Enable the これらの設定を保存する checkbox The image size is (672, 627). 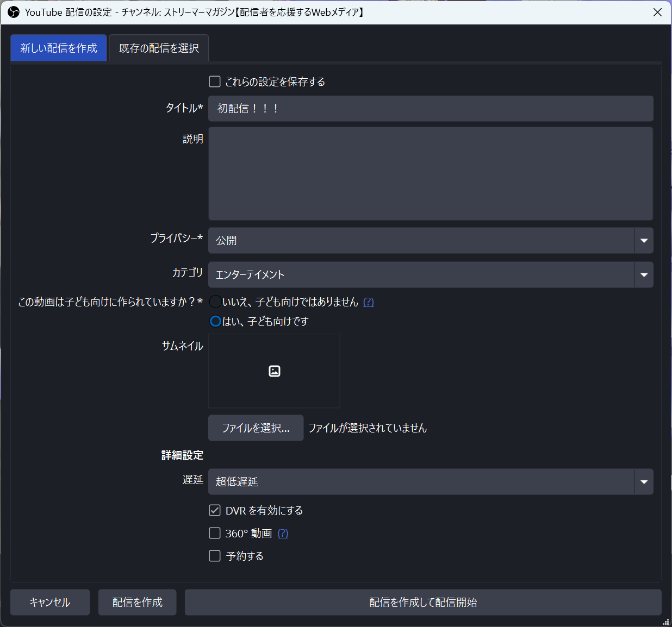click(215, 81)
